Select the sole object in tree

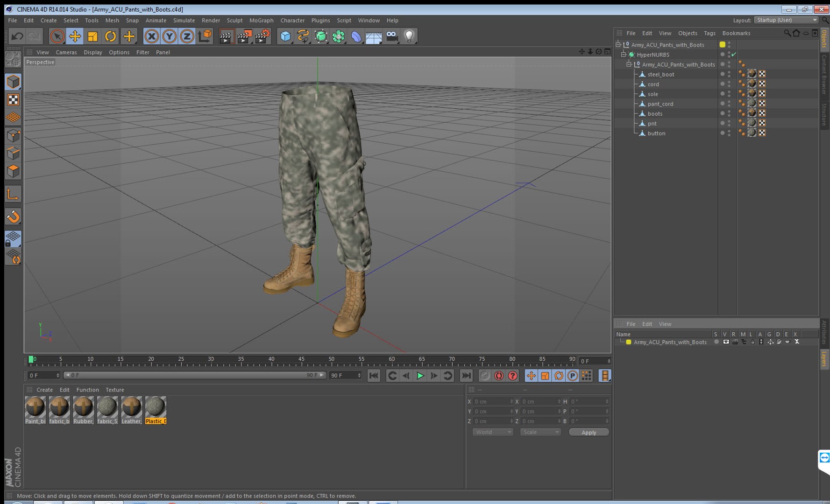coord(653,94)
